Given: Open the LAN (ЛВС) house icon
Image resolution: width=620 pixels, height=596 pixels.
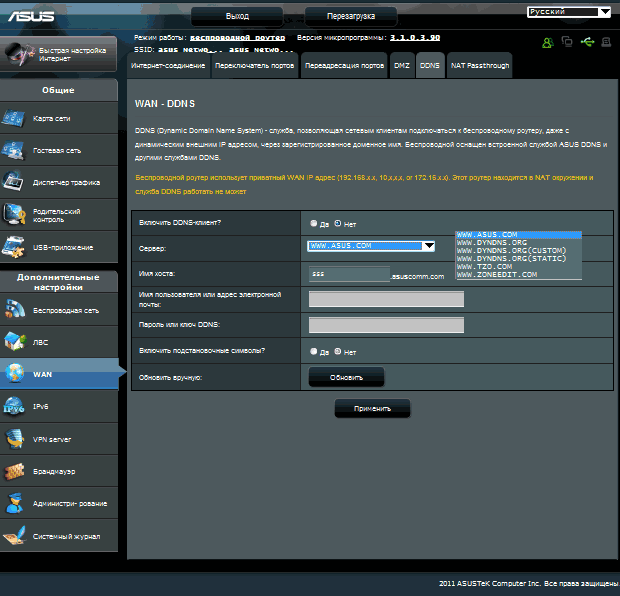Looking at the screenshot, I should (14, 342).
